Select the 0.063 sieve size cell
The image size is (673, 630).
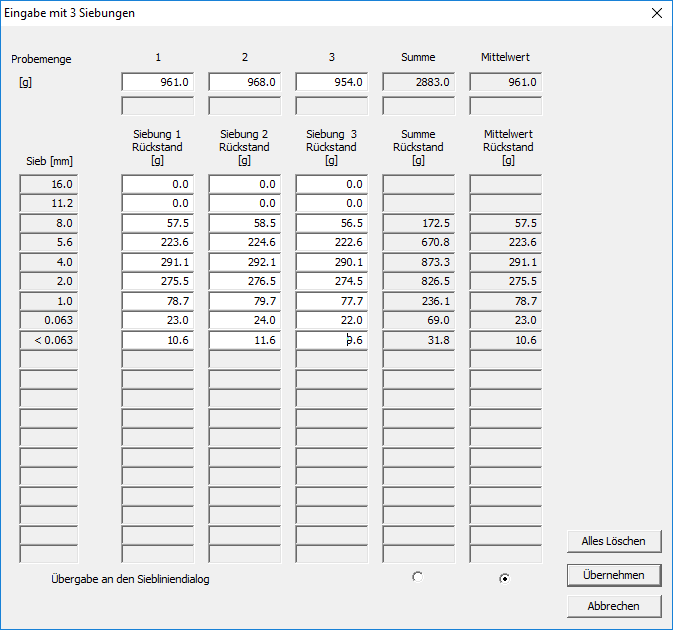(49, 321)
